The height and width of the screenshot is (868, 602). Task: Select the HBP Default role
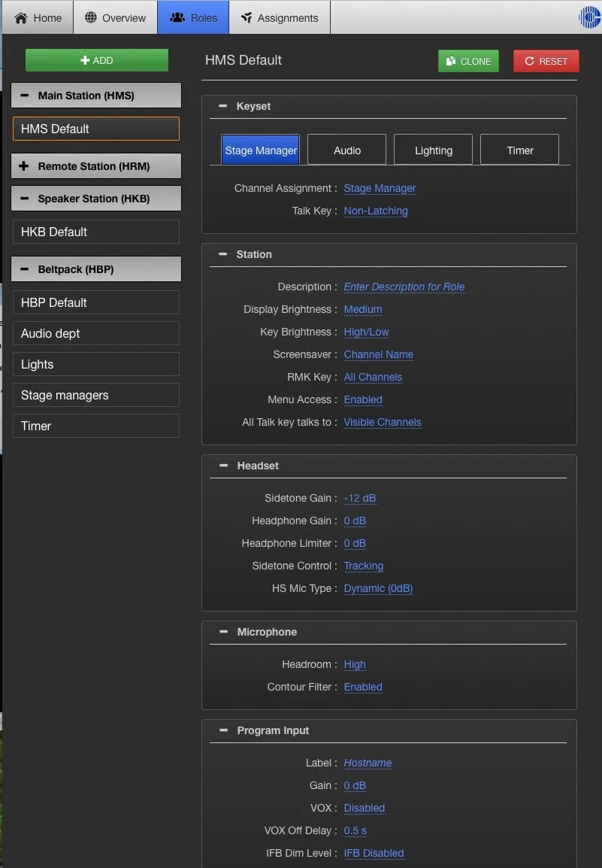(x=96, y=302)
